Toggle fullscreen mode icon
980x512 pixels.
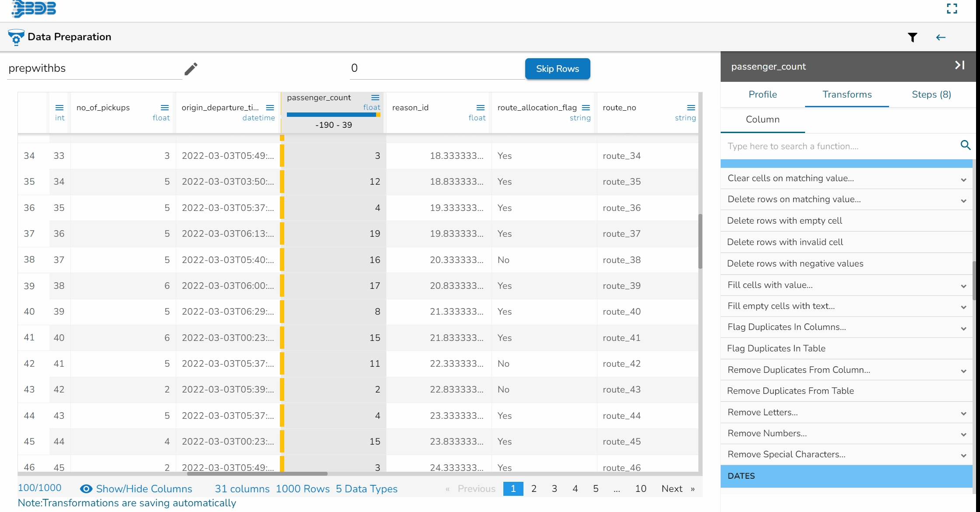tap(952, 8)
